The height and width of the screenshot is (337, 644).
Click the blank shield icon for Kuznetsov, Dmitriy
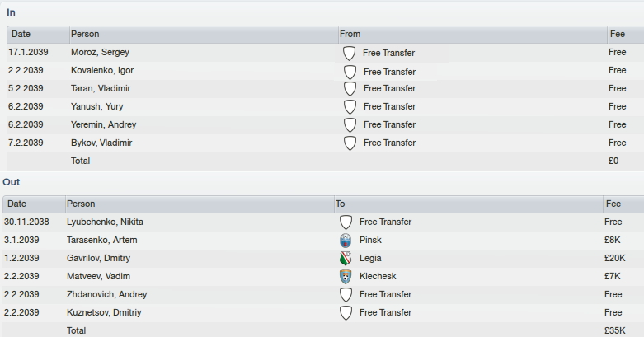pos(346,313)
